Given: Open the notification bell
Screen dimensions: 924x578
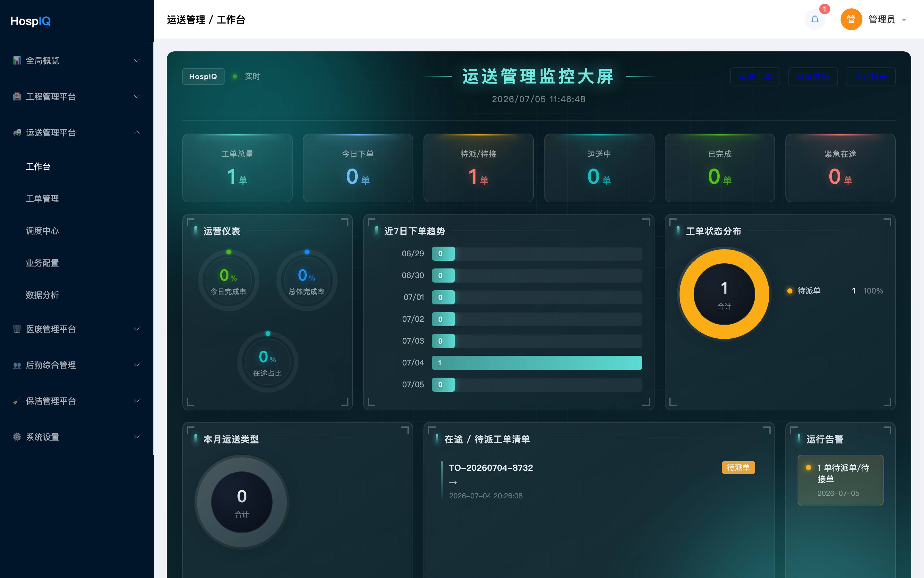Looking at the screenshot, I should click(x=815, y=19).
